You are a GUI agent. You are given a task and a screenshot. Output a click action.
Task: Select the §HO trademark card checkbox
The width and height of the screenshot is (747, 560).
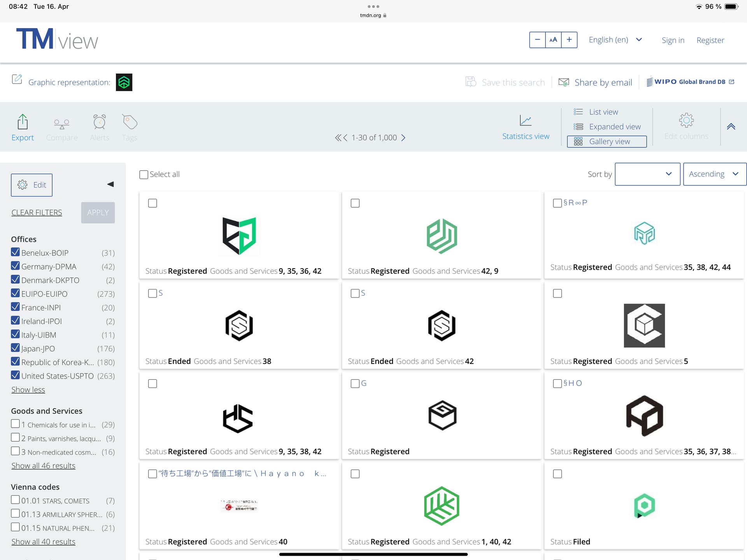[557, 384]
